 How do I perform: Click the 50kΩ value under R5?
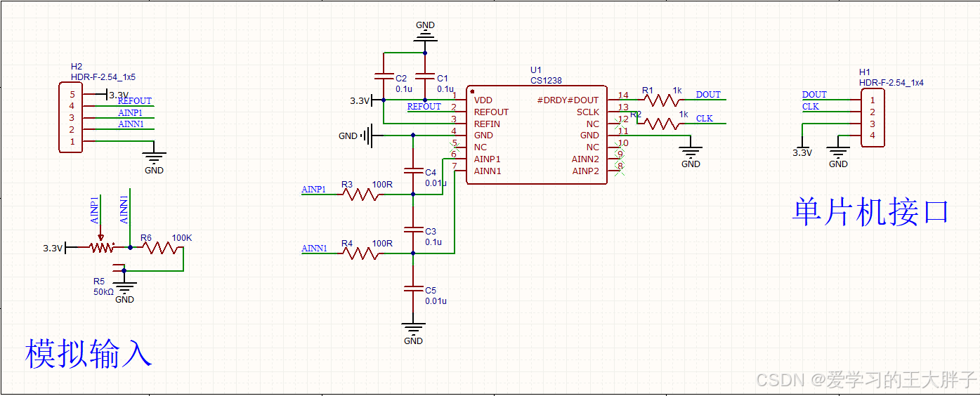103,291
